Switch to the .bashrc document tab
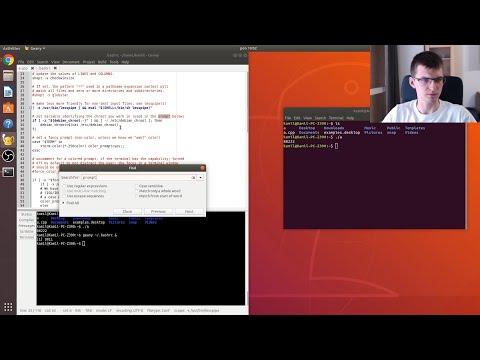 (x=45, y=68)
